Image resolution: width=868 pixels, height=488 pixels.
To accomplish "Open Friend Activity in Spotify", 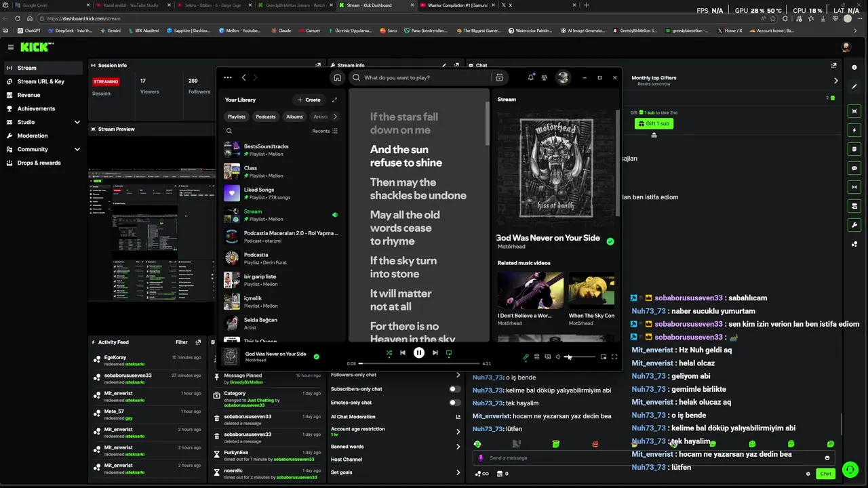I will (x=545, y=77).
